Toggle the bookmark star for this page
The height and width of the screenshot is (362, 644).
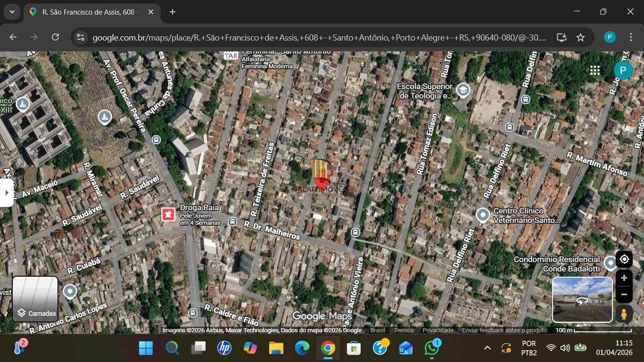pyautogui.click(x=580, y=37)
